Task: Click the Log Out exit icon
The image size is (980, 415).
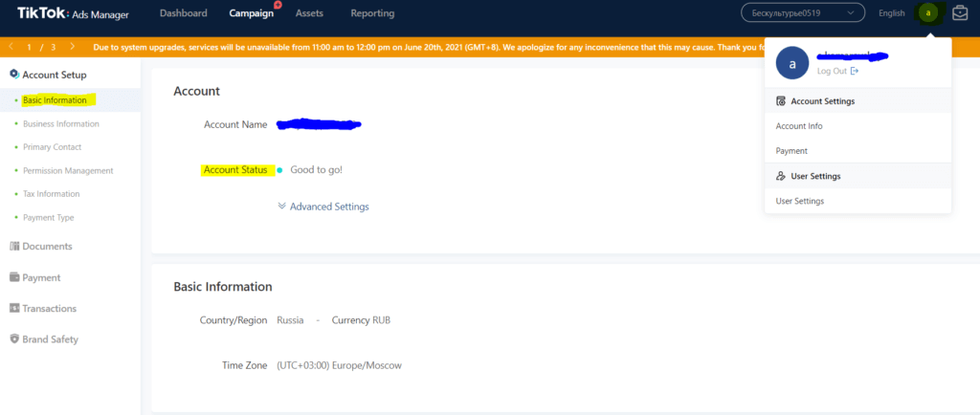Action: [855, 71]
